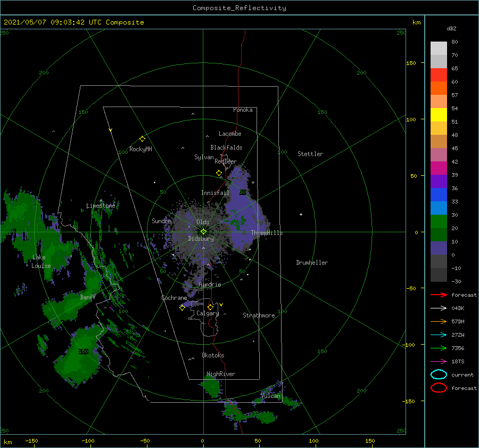The height and width of the screenshot is (448, 479).
Task: Click the Cochrane town label
Action: pyautogui.click(x=174, y=298)
